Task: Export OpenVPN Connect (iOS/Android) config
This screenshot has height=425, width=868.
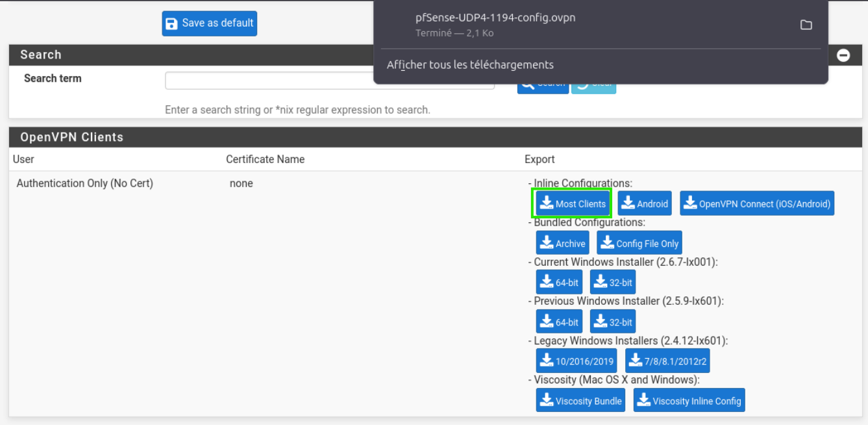Action: 756,203
